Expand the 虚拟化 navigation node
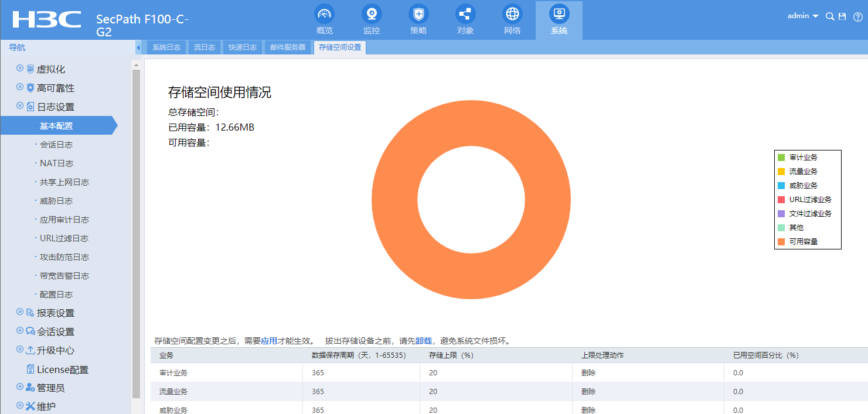 (x=20, y=69)
